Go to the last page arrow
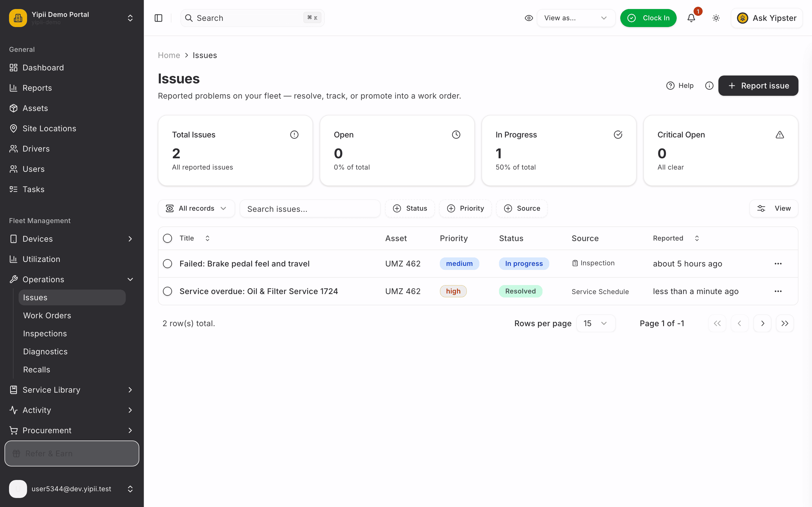 click(x=785, y=323)
